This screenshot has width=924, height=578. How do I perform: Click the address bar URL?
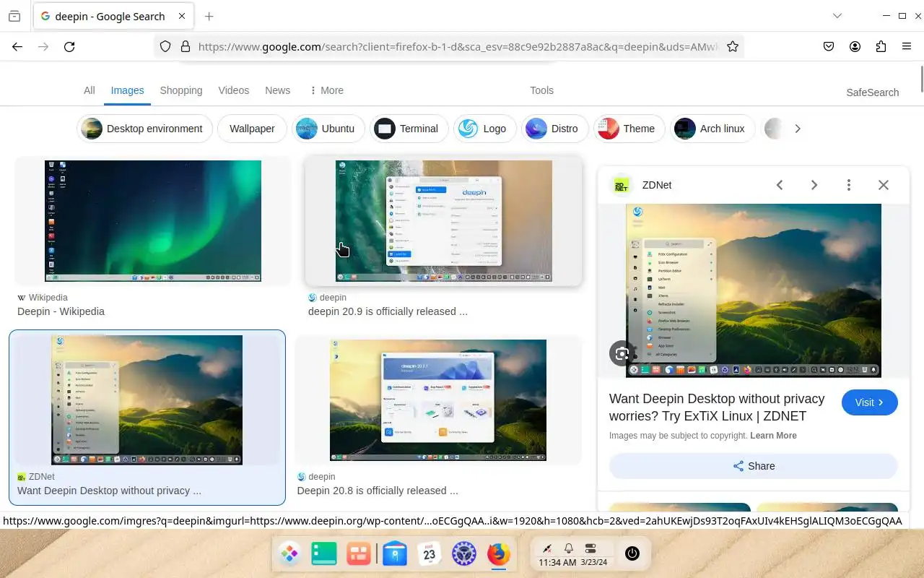click(458, 46)
